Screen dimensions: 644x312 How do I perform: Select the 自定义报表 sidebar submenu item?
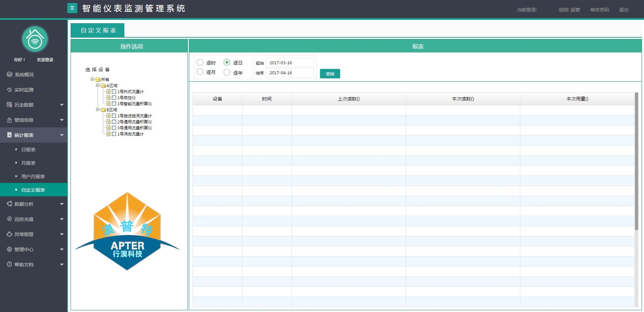tap(34, 190)
